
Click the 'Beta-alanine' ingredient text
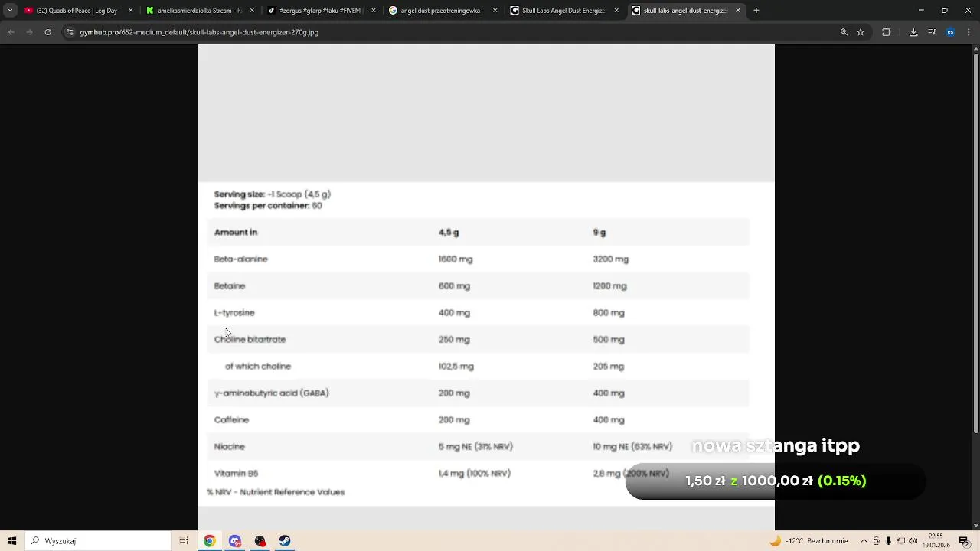pyautogui.click(x=240, y=259)
